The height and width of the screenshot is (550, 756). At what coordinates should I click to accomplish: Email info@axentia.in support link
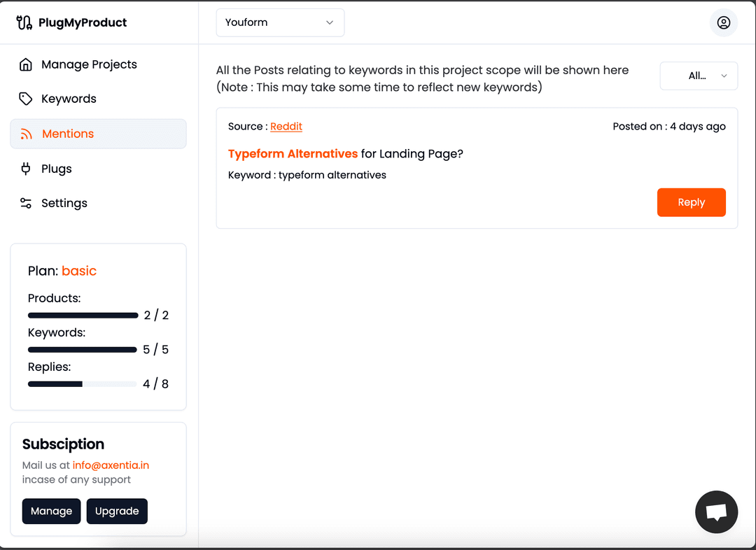click(111, 465)
